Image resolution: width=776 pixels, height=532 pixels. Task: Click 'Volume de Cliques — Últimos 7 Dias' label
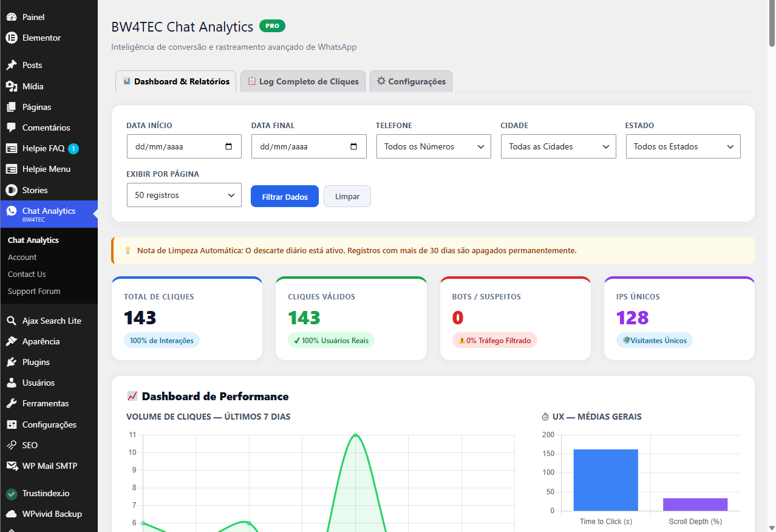208,417
